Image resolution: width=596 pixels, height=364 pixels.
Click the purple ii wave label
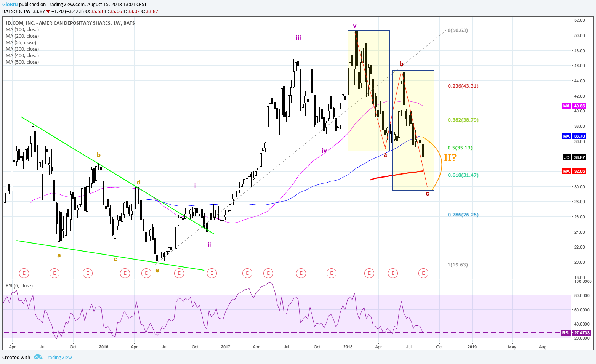pyautogui.click(x=209, y=244)
